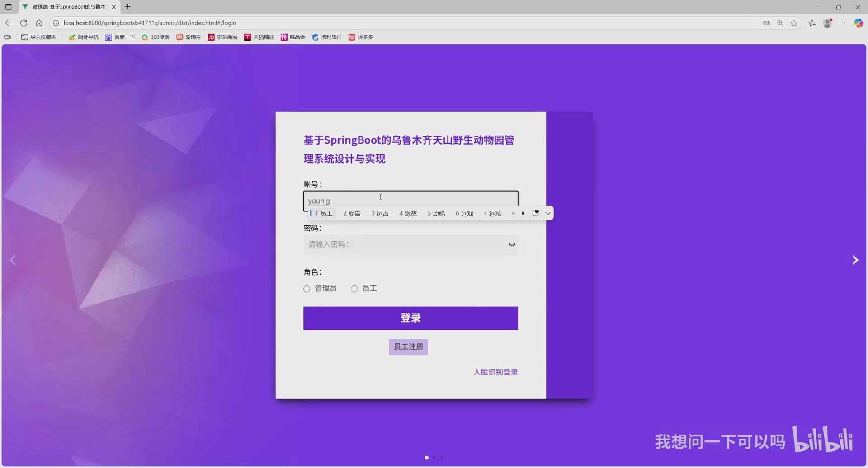Click the password input field
Screen dimensions: 868x468
click(410, 244)
